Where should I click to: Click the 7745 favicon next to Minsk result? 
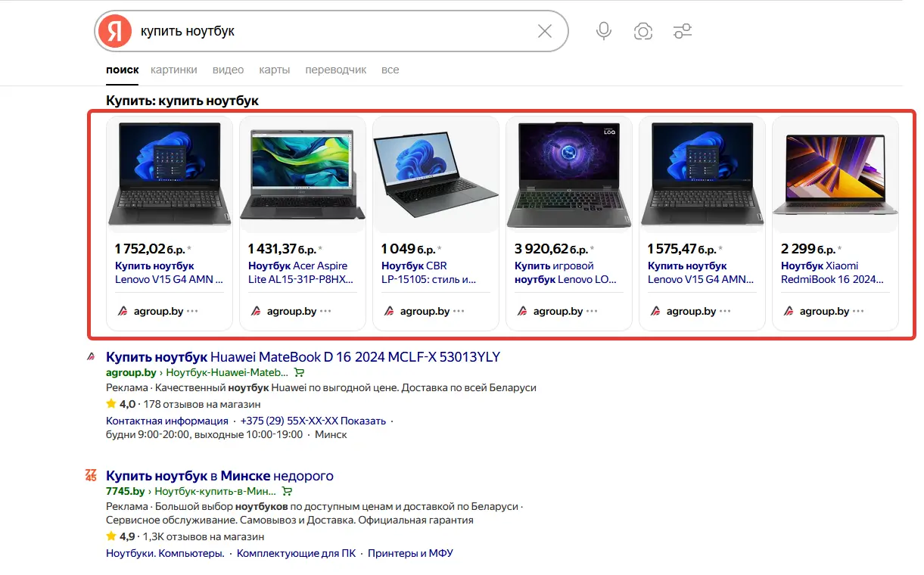(92, 476)
